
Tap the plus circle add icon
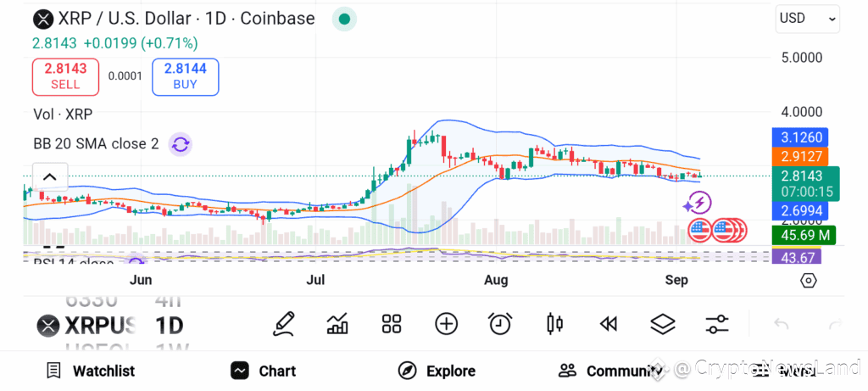click(446, 324)
